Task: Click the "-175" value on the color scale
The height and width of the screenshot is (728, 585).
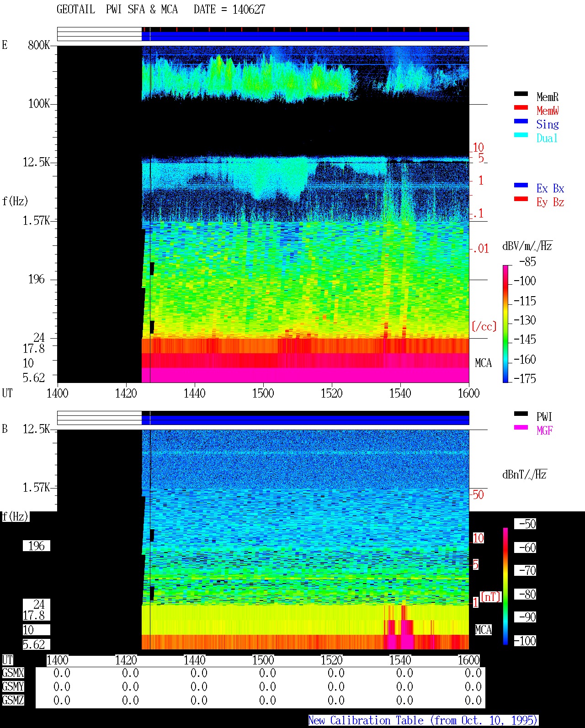Action: pyautogui.click(x=525, y=378)
